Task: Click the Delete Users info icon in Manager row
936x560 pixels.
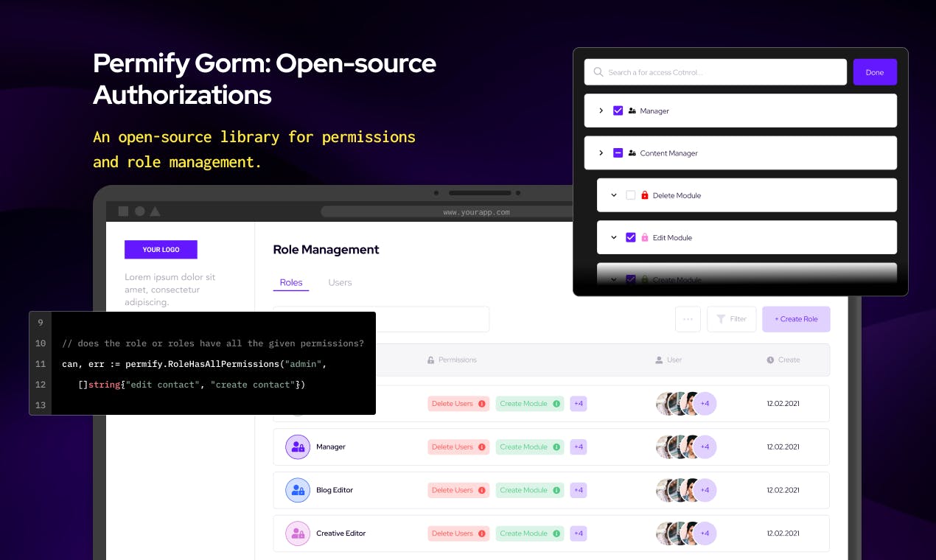Action: [x=482, y=447]
